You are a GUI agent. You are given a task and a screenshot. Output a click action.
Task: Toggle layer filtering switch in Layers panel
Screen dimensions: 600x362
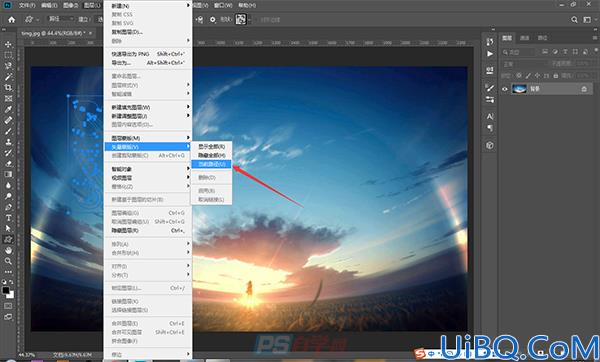click(596, 51)
